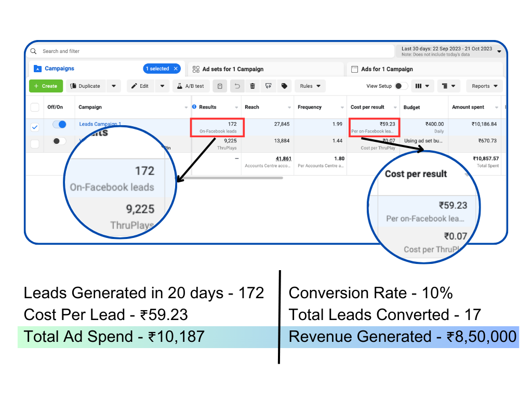The height and width of the screenshot is (399, 532).
Task: Uncheck the Leads Campaign 1 row checkbox
Action: click(x=35, y=127)
